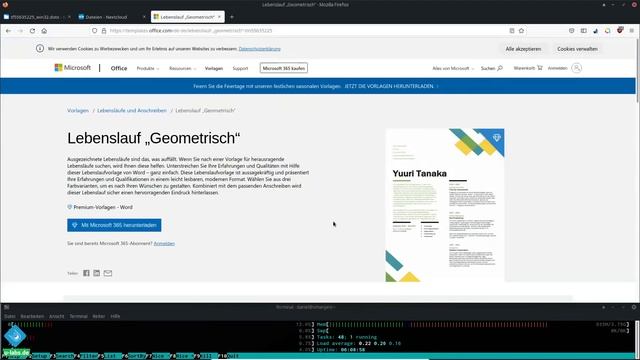Click the red extension icon in toolbar
The width and height of the screenshot is (640, 360).
click(620, 31)
